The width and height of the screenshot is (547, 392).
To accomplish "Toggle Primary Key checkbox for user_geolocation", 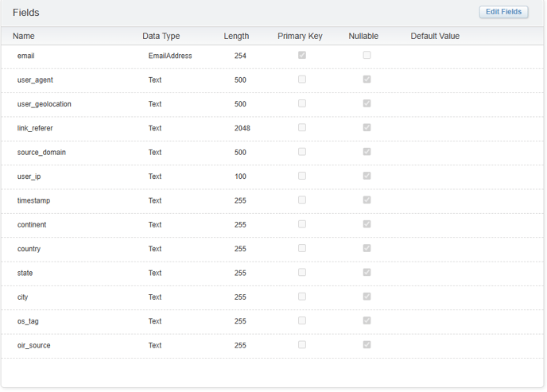I will 302,103.
